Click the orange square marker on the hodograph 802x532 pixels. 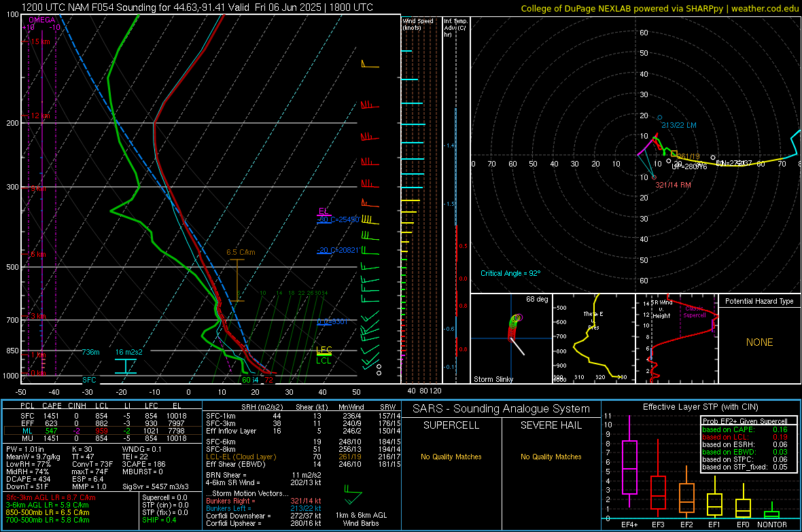point(674,154)
